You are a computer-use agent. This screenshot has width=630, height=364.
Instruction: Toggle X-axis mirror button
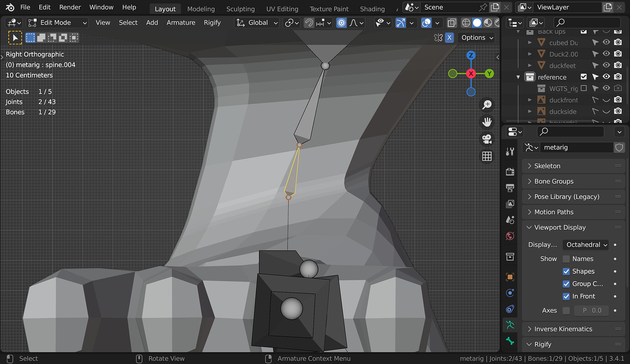pos(450,38)
